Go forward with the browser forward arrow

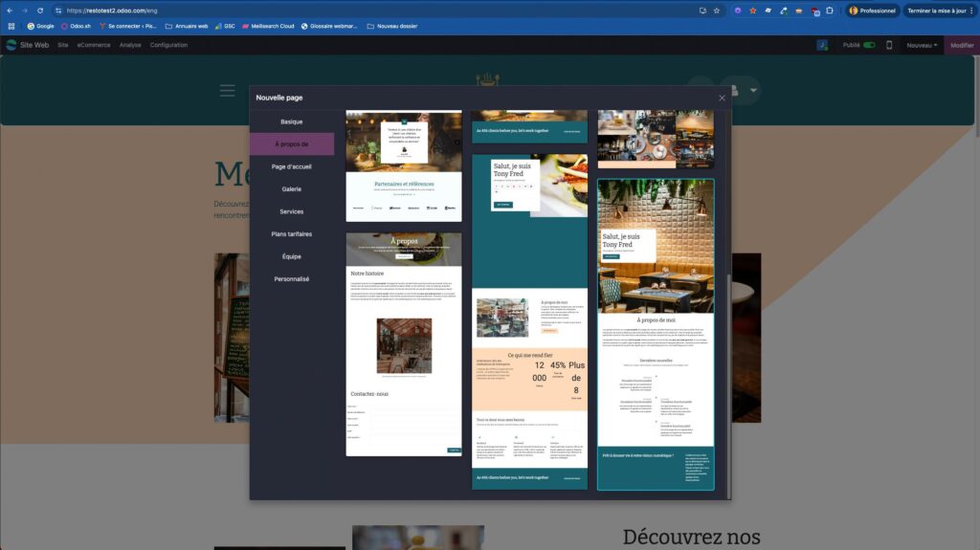(25, 11)
